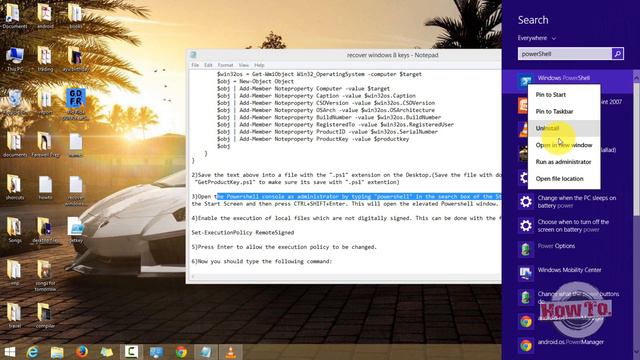
Task: Click Uninstall in the context menu
Action: [564, 128]
